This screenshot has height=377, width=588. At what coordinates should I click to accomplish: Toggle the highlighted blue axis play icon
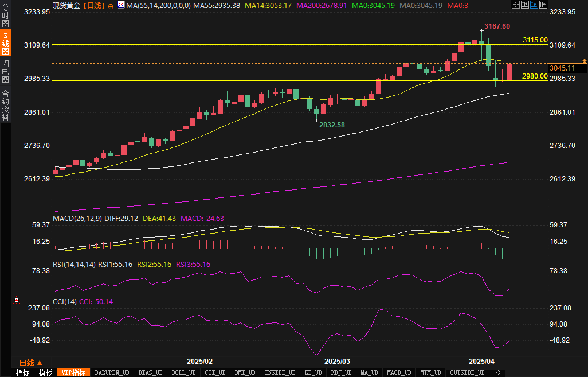[x=534, y=5]
